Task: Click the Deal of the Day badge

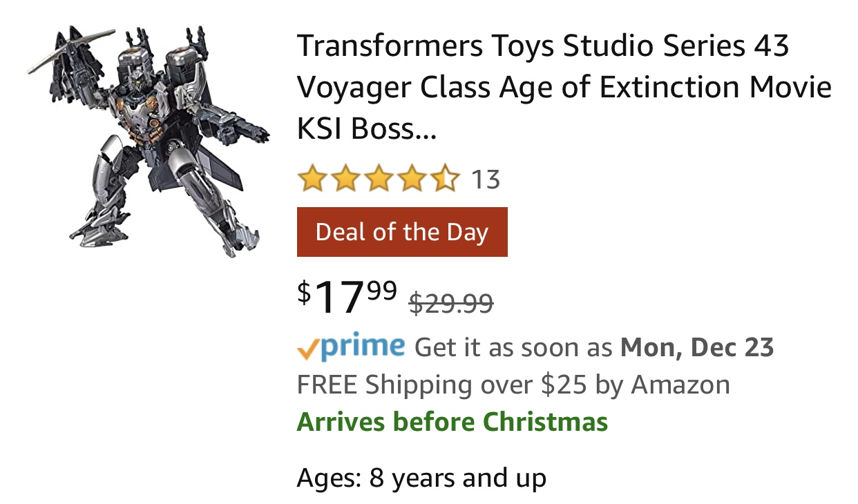Action: (402, 232)
